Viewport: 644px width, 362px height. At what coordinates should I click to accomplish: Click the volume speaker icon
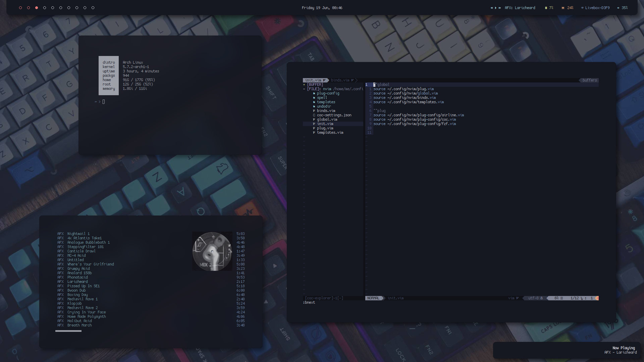pyautogui.click(x=618, y=8)
